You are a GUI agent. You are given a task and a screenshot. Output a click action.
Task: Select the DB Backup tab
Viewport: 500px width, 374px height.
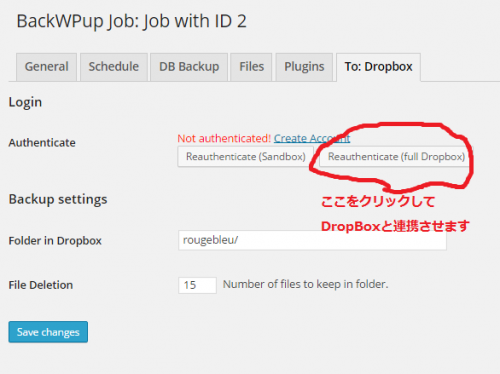pyautogui.click(x=189, y=67)
